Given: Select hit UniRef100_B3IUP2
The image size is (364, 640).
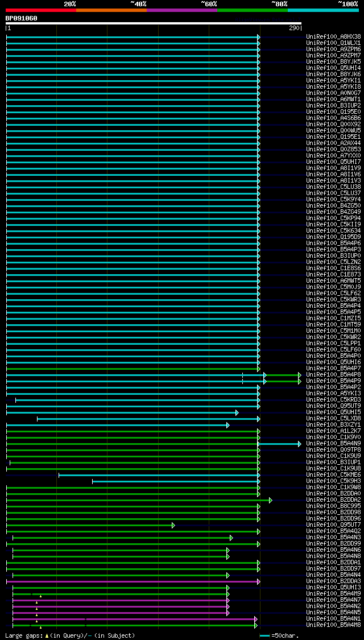Looking at the screenshot, I should pyautogui.click(x=333, y=105).
